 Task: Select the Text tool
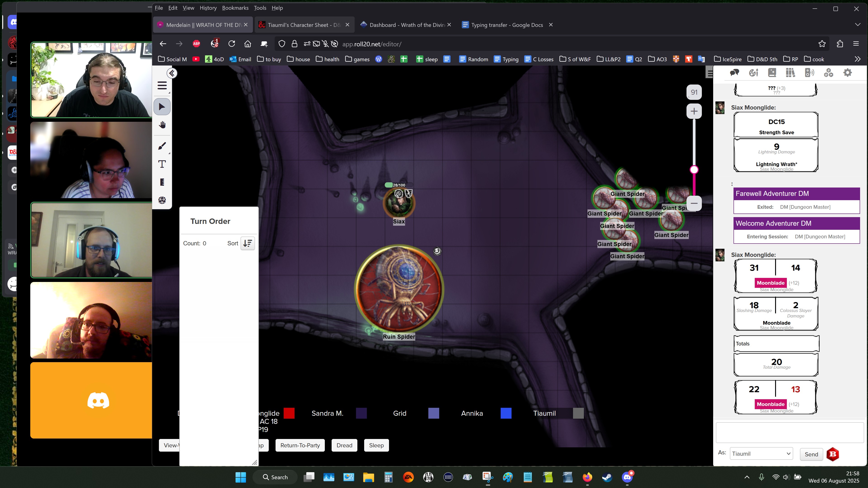coord(162,164)
